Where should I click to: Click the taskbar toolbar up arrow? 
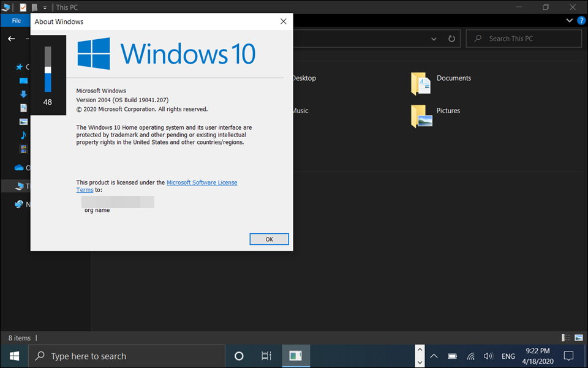(420, 350)
